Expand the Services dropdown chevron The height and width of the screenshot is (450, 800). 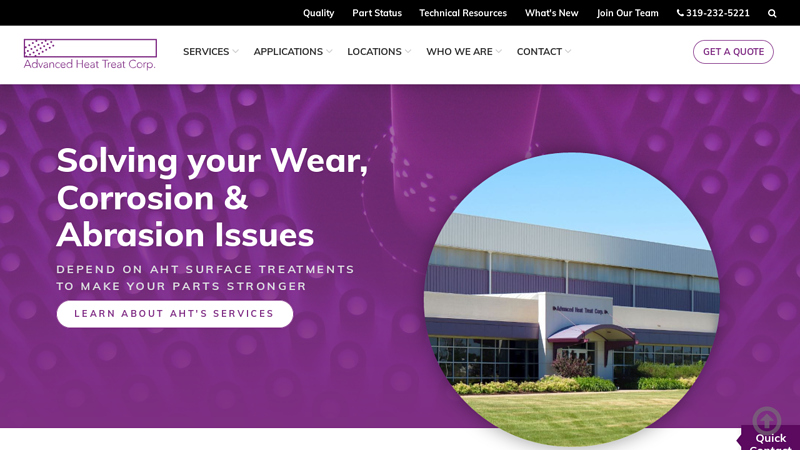235,52
